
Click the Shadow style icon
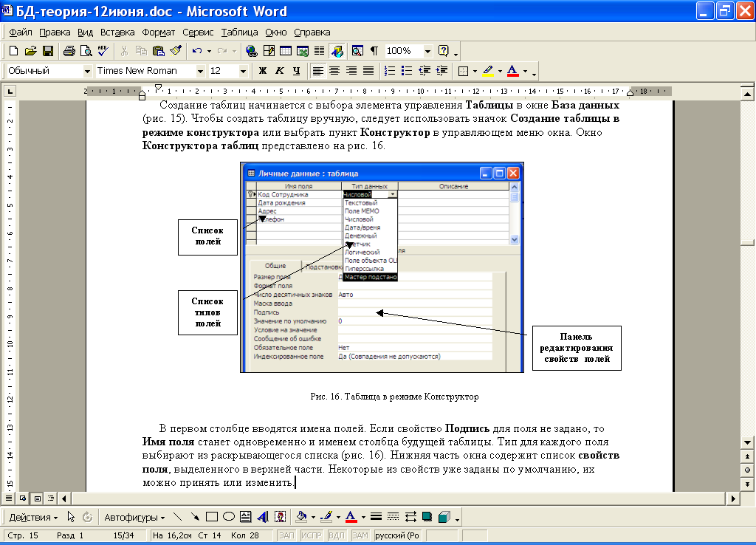click(x=427, y=517)
